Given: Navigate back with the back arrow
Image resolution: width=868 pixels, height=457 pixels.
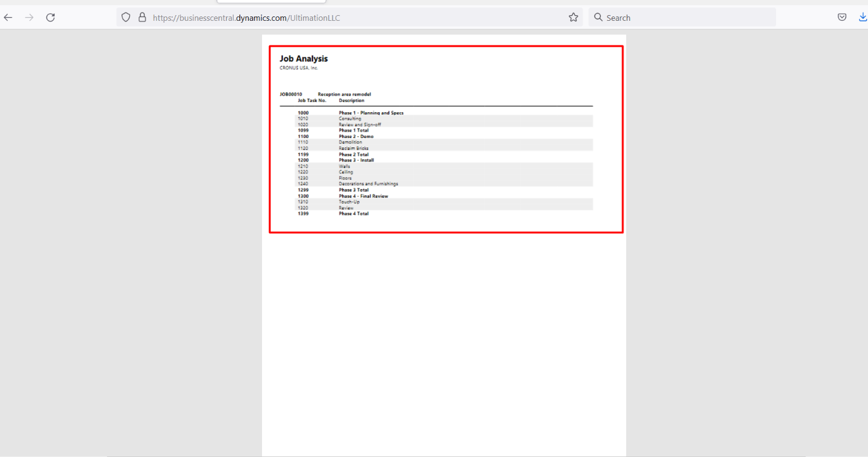Looking at the screenshot, I should click(x=8, y=17).
